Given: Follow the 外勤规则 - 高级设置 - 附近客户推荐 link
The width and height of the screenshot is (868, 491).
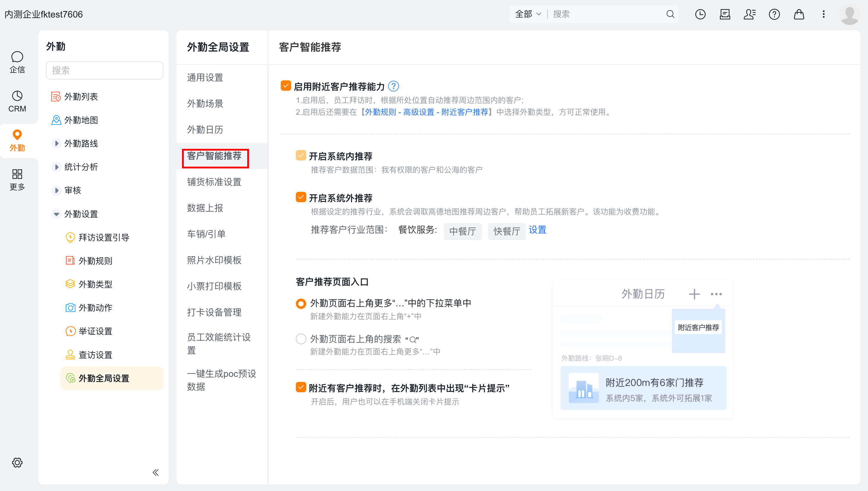Looking at the screenshot, I should (426, 112).
